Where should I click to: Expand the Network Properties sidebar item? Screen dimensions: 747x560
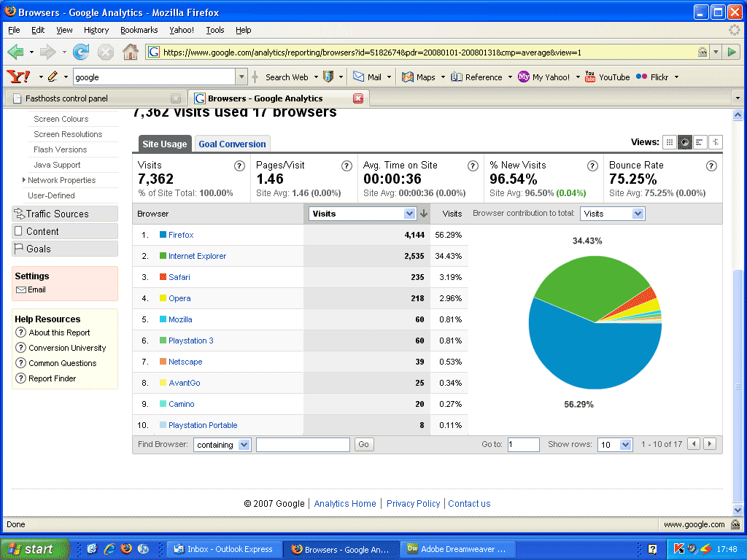24,180
